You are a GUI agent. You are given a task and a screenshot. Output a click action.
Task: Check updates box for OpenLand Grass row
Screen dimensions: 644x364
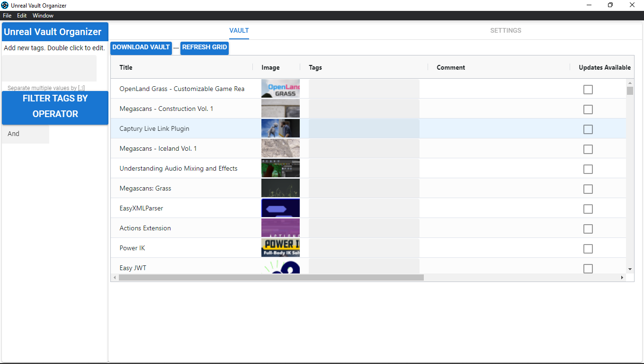click(x=588, y=90)
